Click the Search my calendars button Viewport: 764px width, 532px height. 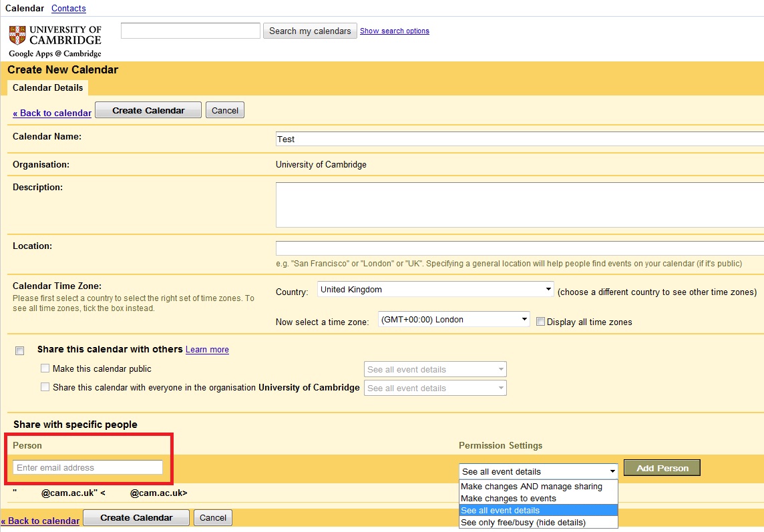pyautogui.click(x=310, y=31)
